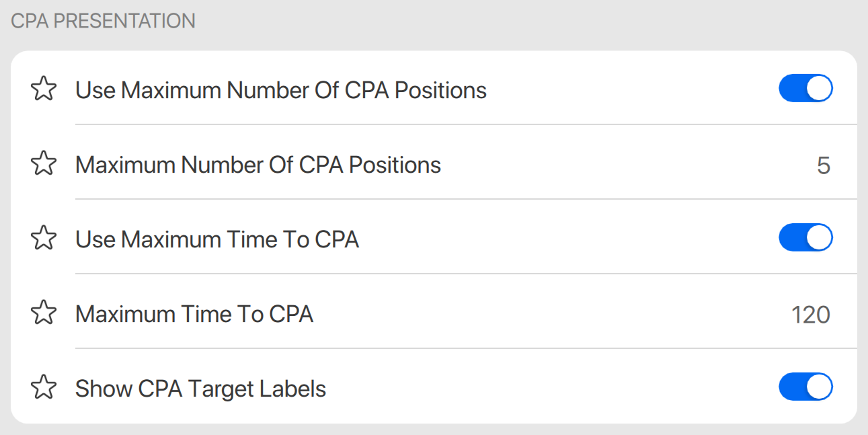Click star icon beside Use Maximum Time To CPA

pyautogui.click(x=44, y=238)
